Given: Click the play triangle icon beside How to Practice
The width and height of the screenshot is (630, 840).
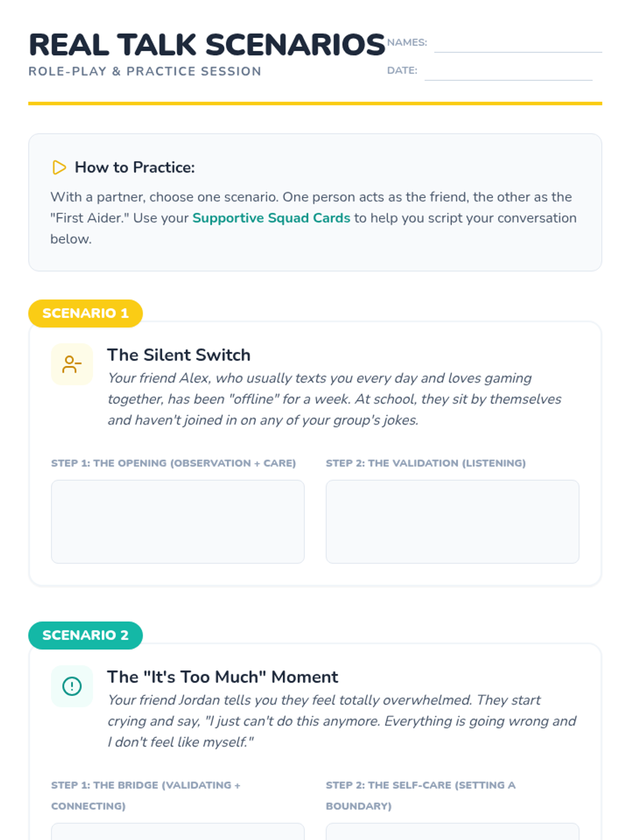Looking at the screenshot, I should (x=59, y=167).
